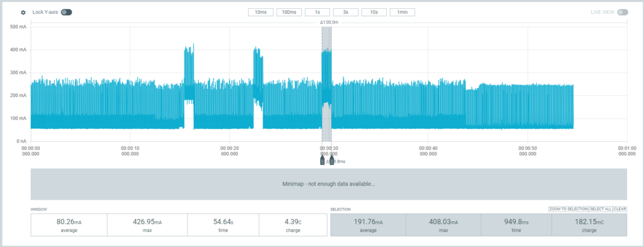644x247 pixels.
Task: Click the selection average 191.76mA box
Action: tap(368, 225)
